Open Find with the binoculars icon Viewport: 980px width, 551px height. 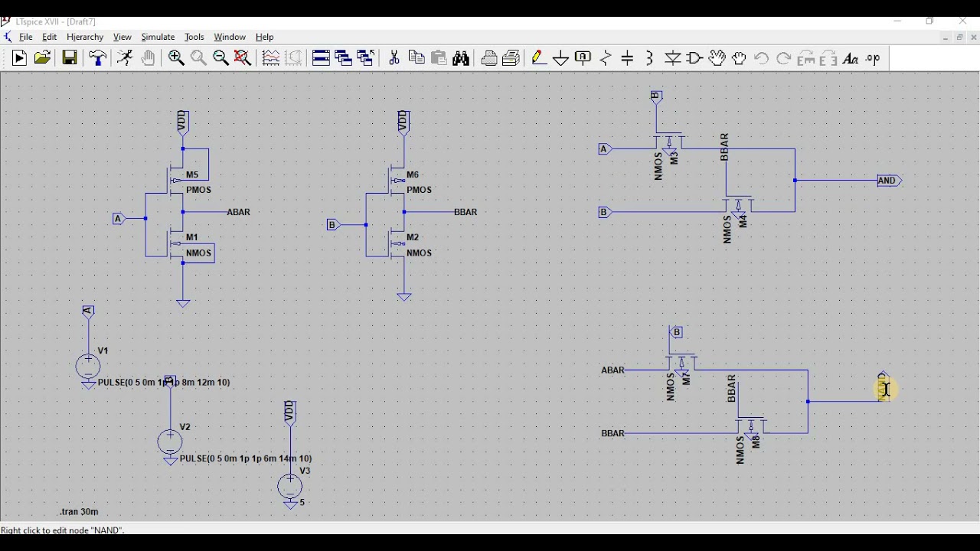point(462,58)
